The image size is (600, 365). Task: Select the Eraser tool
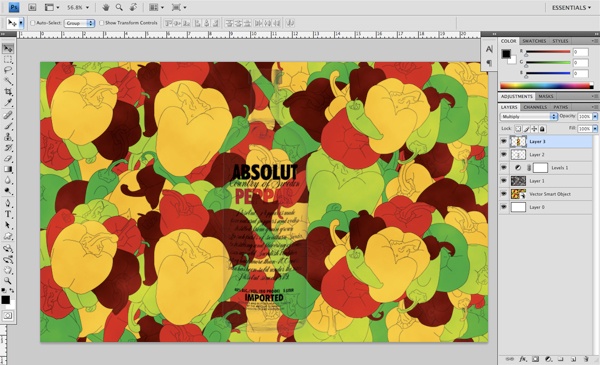click(x=8, y=158)
